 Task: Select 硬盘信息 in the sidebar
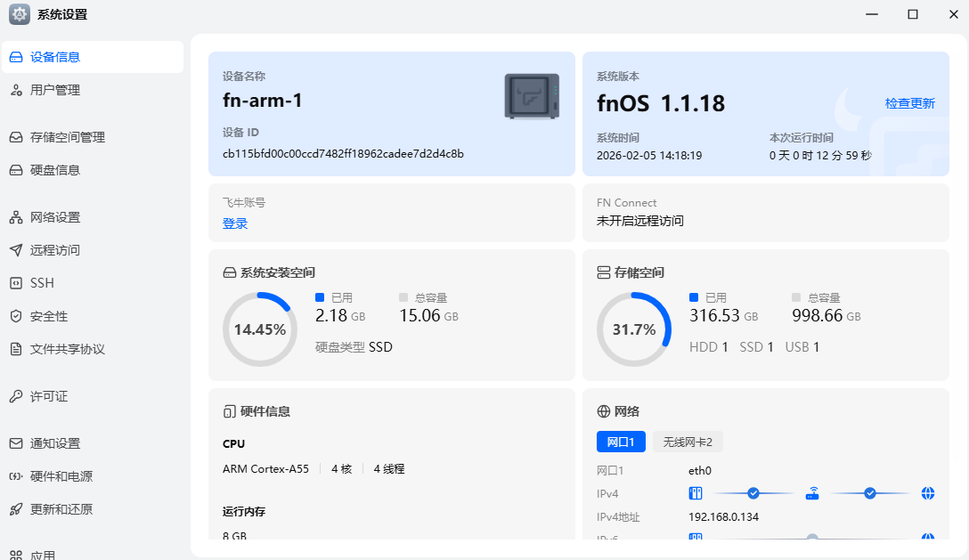point(93,170)
